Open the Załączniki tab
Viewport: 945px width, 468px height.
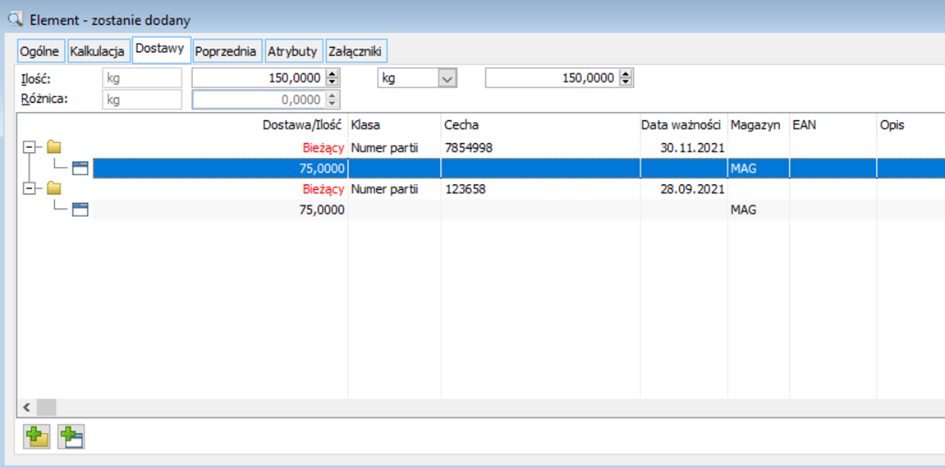(355, 51)
